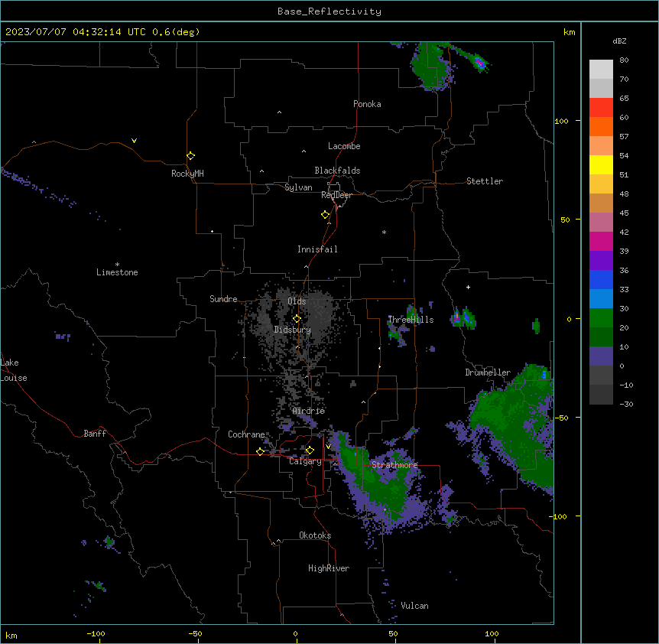The width and height of the screenshot is (659, 644).
Task: Click the Limestone label
Action: coord(117,272)
